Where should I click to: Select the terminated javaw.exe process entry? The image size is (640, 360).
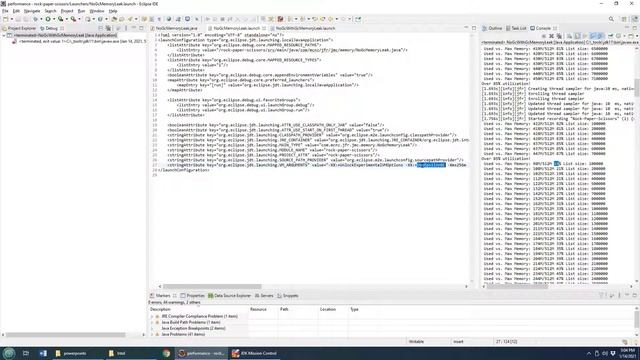79,41
